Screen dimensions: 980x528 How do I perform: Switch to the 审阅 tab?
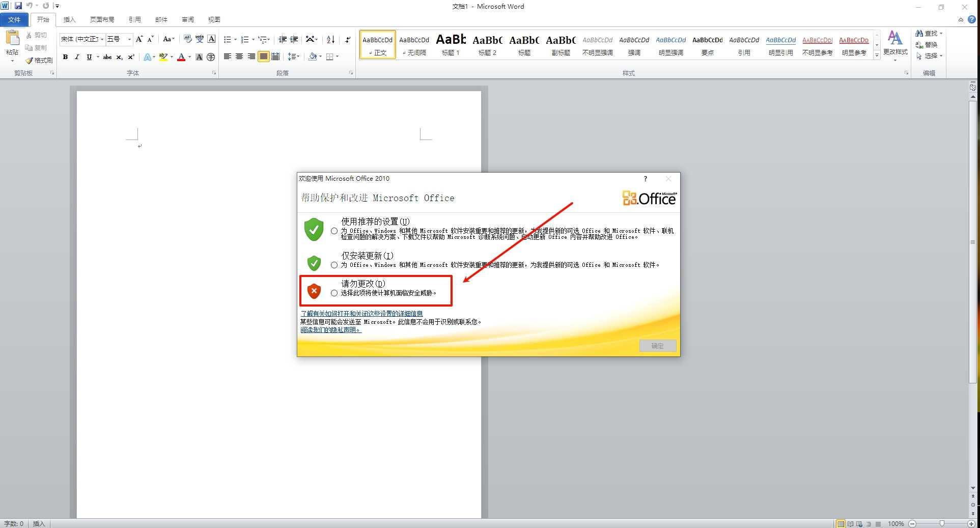[187, 19]
